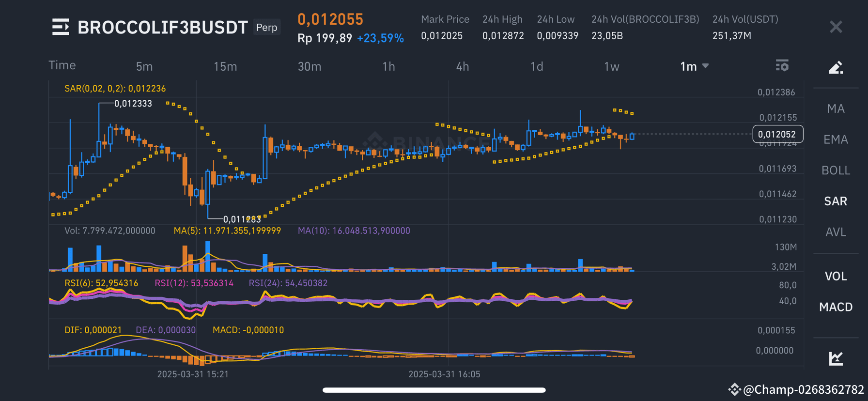Viewport: 868px width, 401px height.
Task: Toggle the SAR indicator
Action: pos(836,201)
